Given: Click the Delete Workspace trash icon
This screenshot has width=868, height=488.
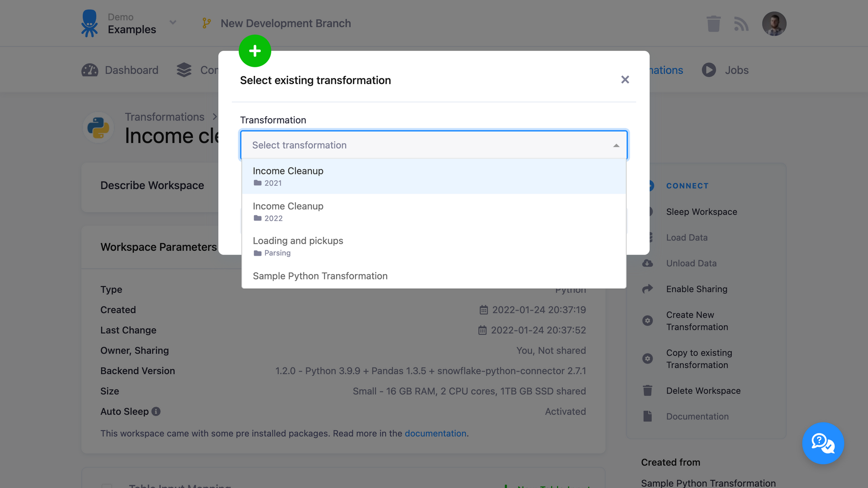Looking at the screenshot, I should [648, 390].
